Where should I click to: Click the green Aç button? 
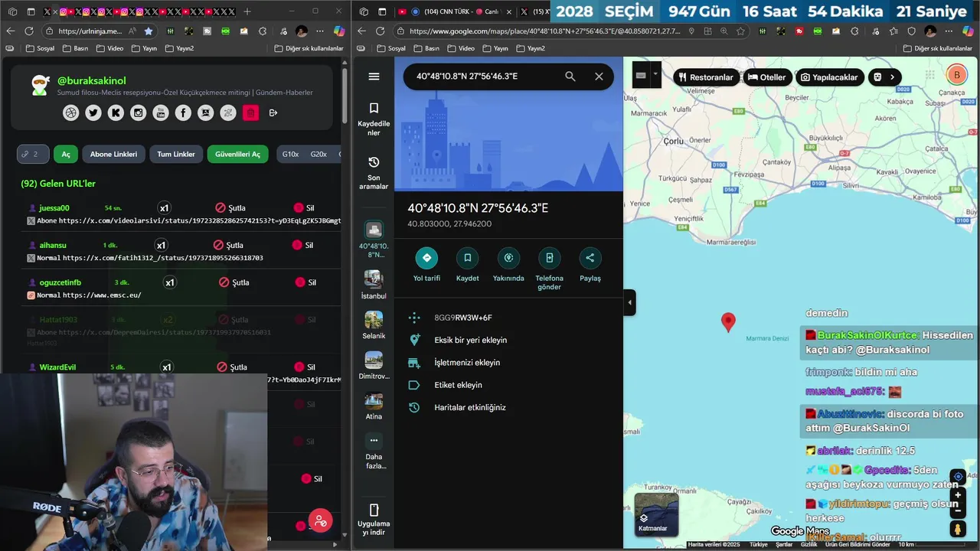click(x=66, y=154)
